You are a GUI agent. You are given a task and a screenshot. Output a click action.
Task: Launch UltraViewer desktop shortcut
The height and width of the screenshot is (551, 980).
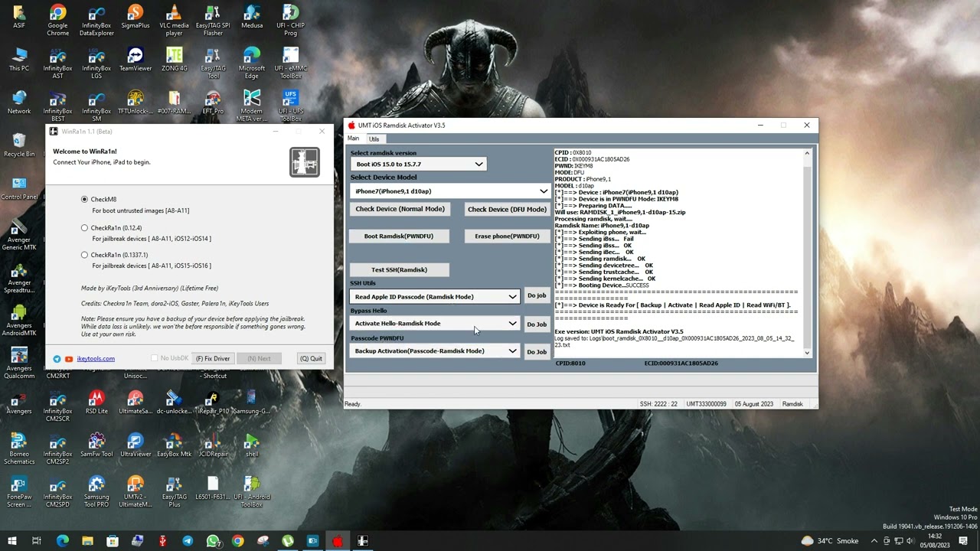pyautogui.click(x=135, y=445)
